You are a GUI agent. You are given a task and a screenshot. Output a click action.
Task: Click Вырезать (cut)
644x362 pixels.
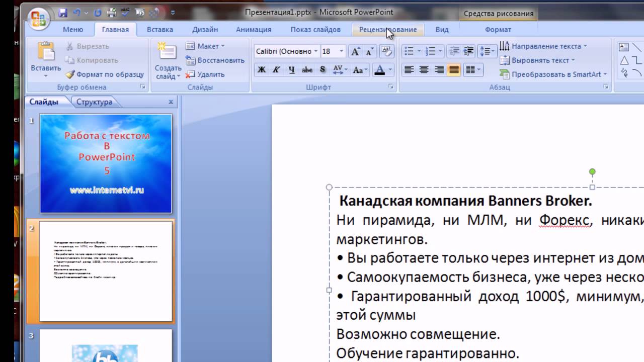click(88, 46)
